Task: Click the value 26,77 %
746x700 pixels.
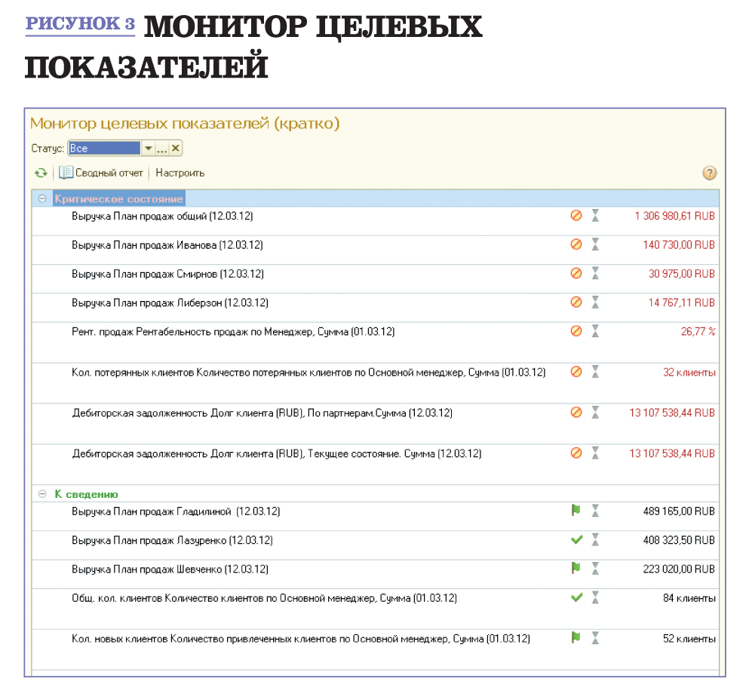Action: [698, 331]
